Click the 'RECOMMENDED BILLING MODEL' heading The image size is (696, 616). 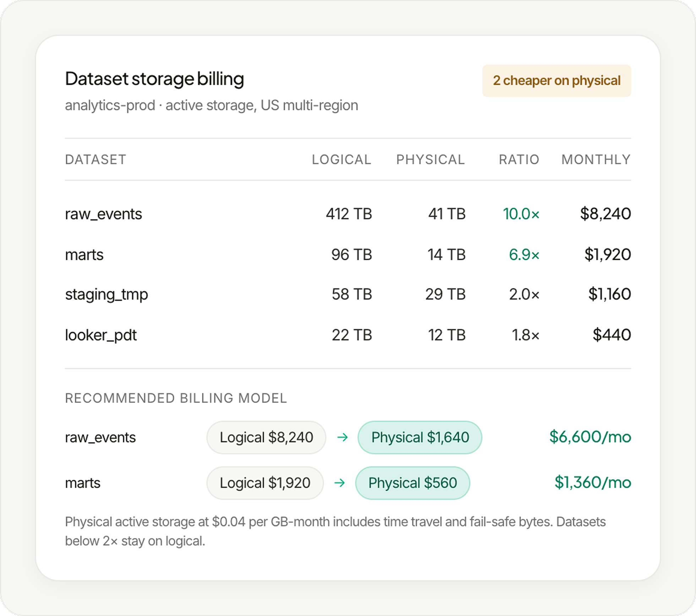pos(176,398)
